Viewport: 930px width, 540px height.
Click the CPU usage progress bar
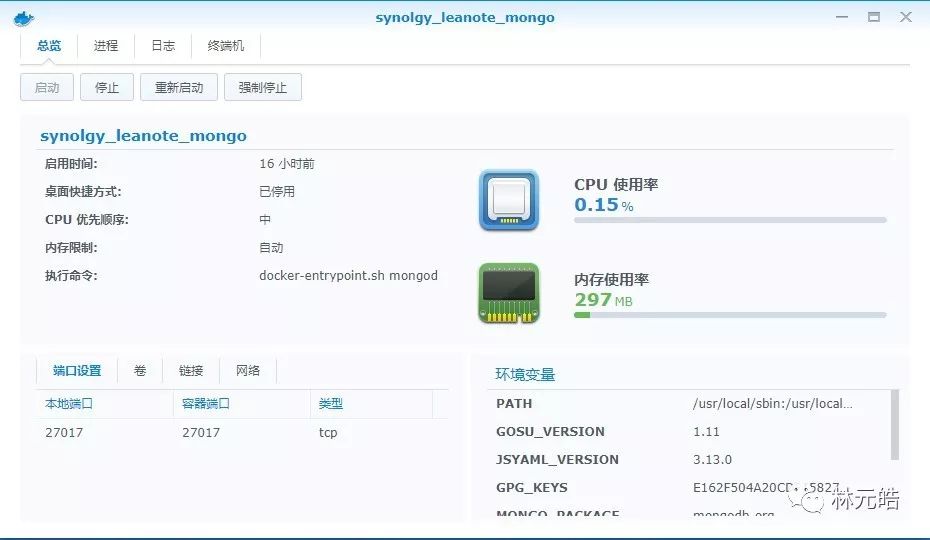[x=730, y=220]
